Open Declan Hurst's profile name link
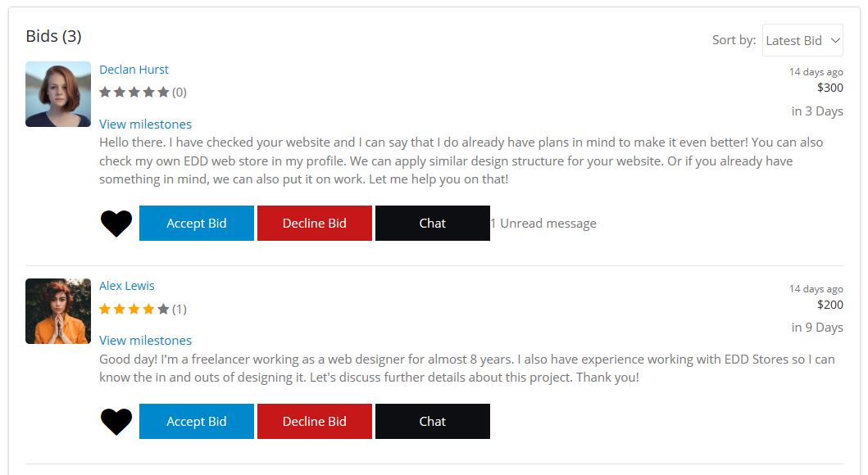 134,70
